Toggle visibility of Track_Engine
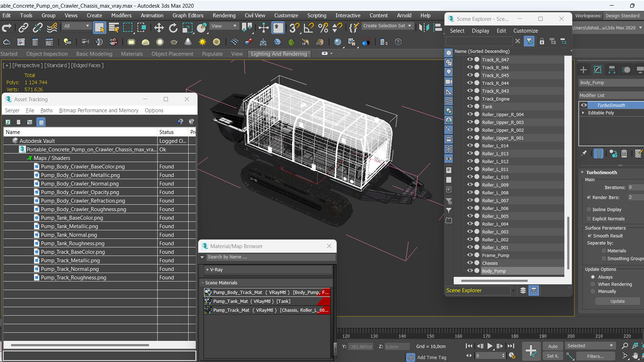This screenshot has width=644, height=362. (470, 99)
